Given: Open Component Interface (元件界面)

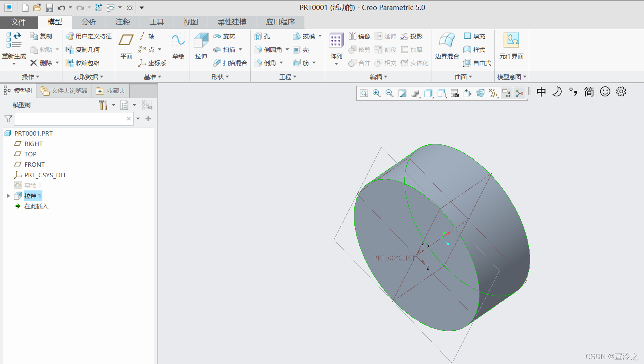Looking at the screenshot, I should click(511, 46).
